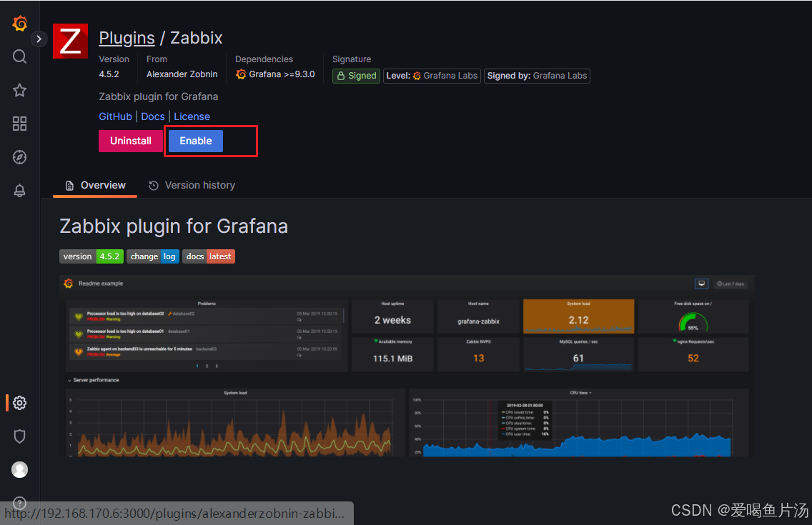The height and width of the screenshot is (525, 812).
Task: Click the Enable button
Action: click(196, 141)
